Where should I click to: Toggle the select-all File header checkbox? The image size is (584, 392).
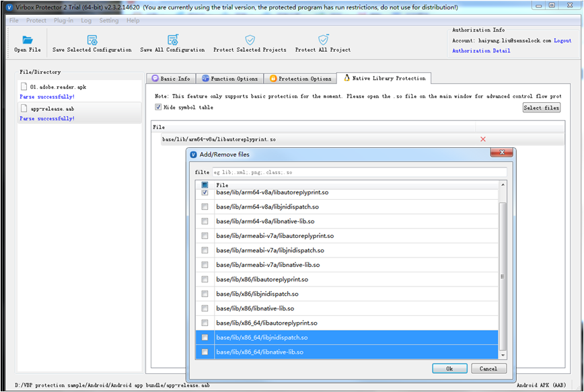(205, 185)
